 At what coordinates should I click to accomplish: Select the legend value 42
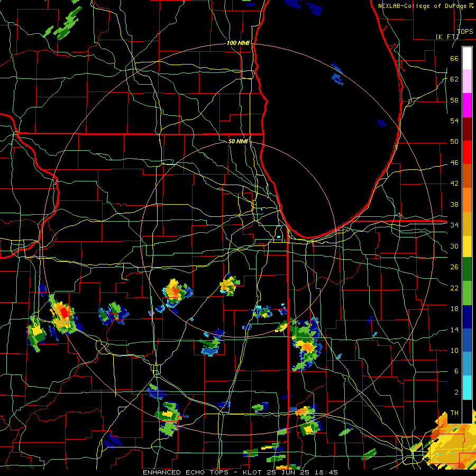pos(454,184)
